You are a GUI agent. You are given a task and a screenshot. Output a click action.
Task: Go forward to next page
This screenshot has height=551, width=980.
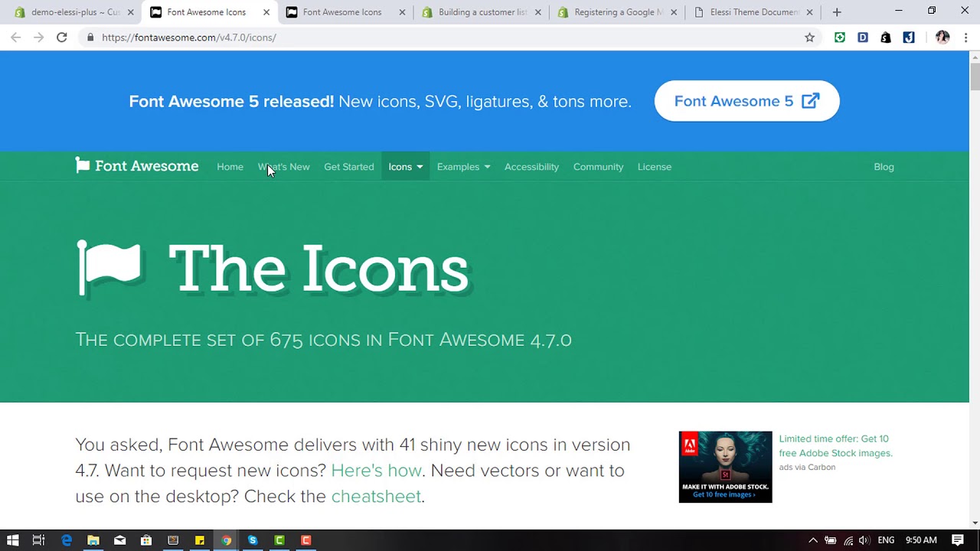coord(38,37)
